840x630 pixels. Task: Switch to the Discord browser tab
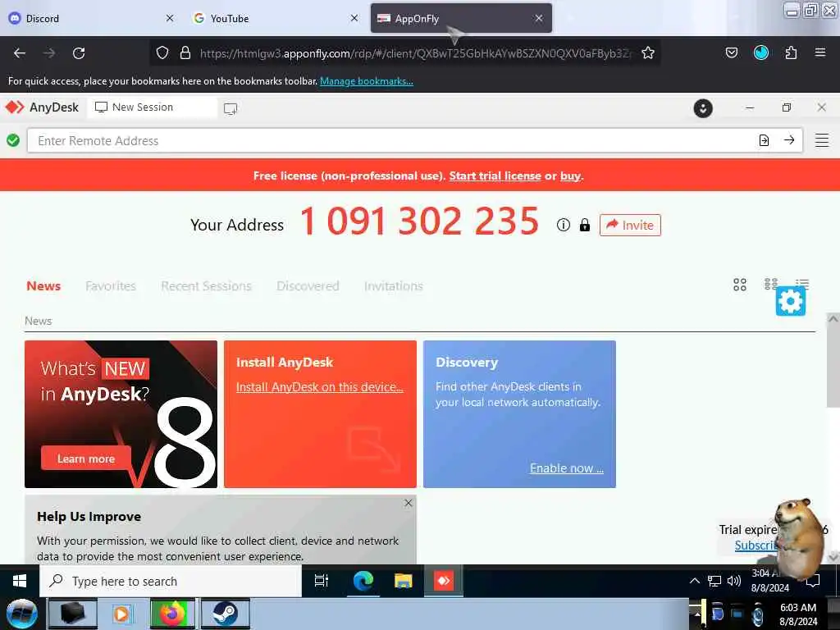point(91,18)
